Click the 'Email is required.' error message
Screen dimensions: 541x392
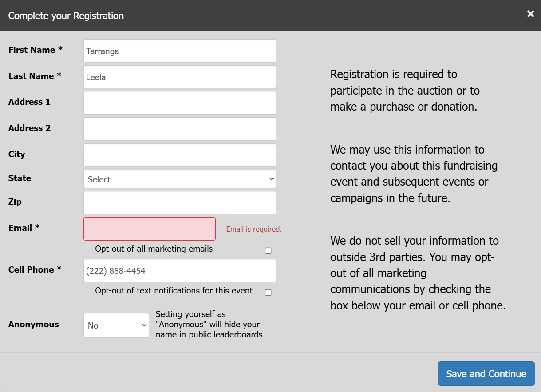(x=254, y=230)
